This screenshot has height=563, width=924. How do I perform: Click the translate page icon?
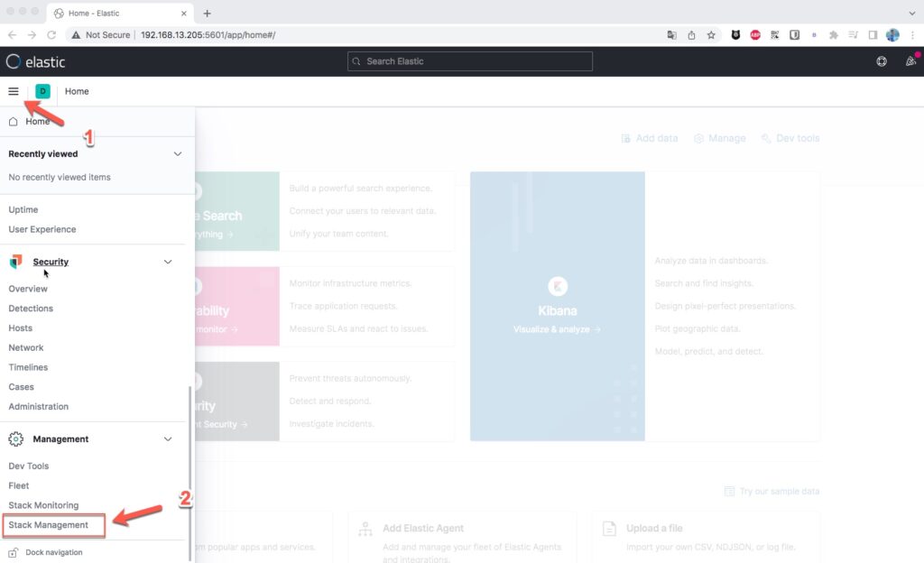click(671, 35)
